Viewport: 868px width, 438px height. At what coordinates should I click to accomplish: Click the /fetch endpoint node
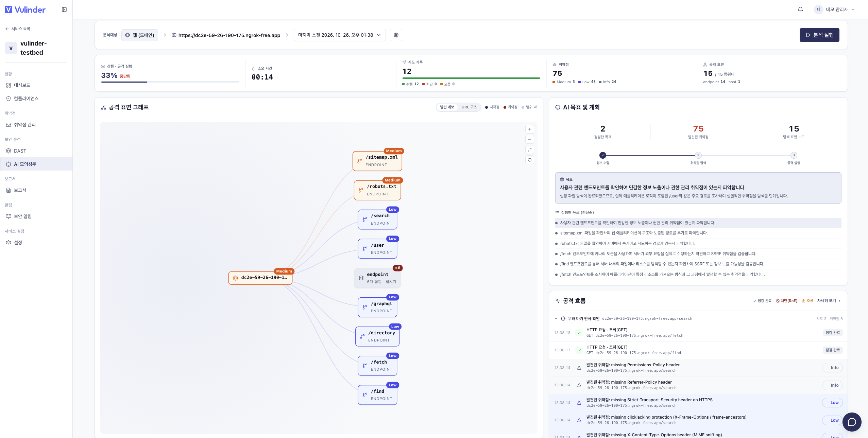click(x=377, y=366)
